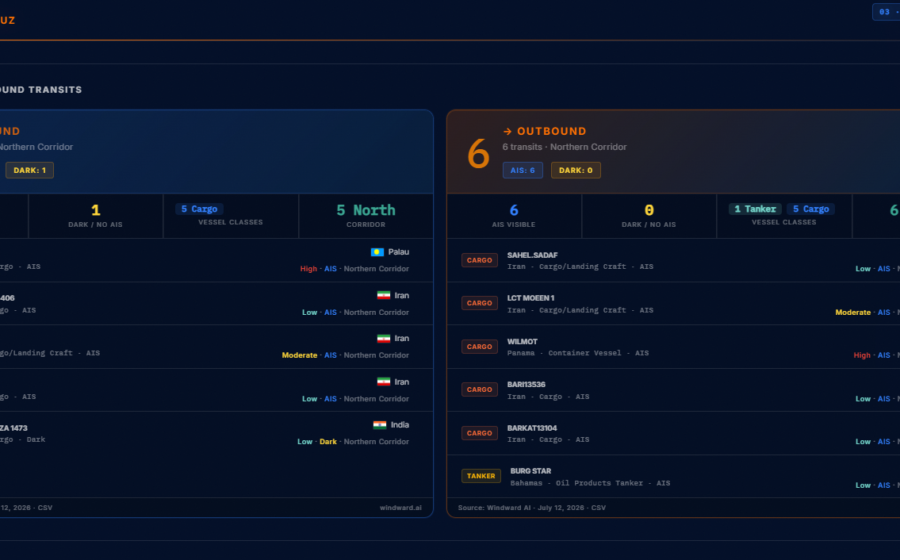The image size is (900, 560).
Task: Select the SAHEL.SADAF vessel name
Action: coord(532,255)
